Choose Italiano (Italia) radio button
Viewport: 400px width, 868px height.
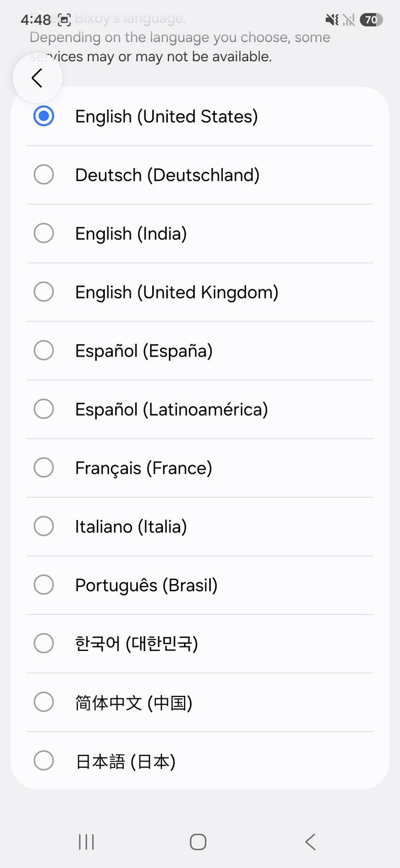[x=44, y=526]
